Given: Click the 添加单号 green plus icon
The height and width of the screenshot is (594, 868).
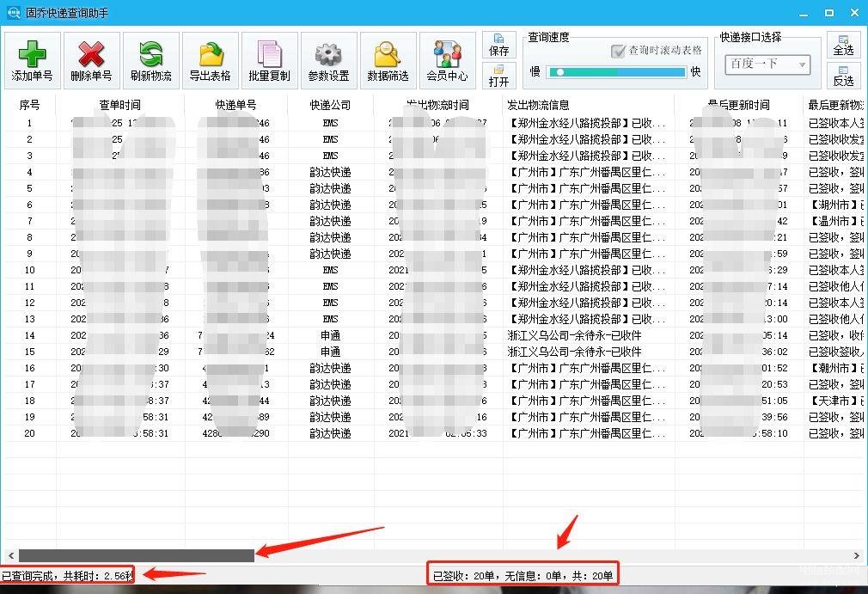Looking at the screenshot, I should click(32, 60).
